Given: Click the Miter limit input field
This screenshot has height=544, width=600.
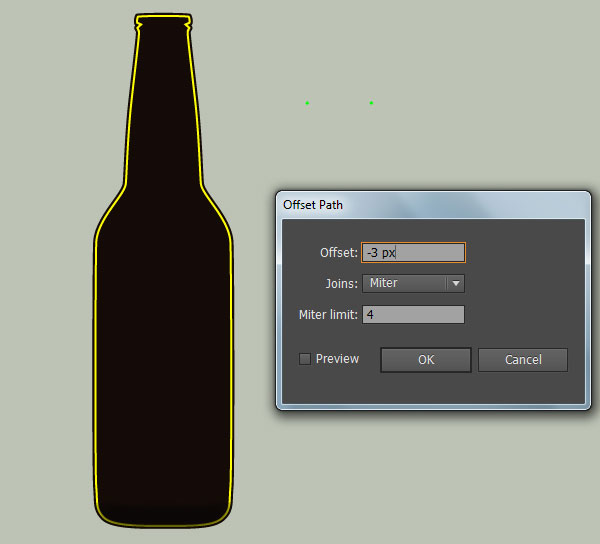Looking at the screenshot, I should point(413,314).
